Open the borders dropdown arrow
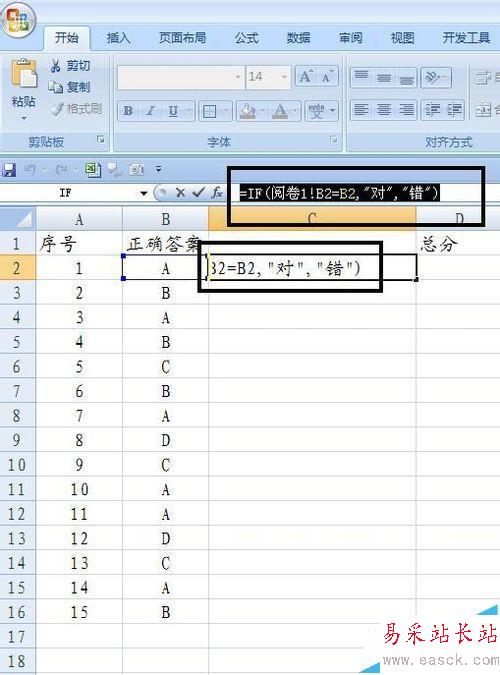The width and height of the screenshot is (500, 675). tap(226, 111)
